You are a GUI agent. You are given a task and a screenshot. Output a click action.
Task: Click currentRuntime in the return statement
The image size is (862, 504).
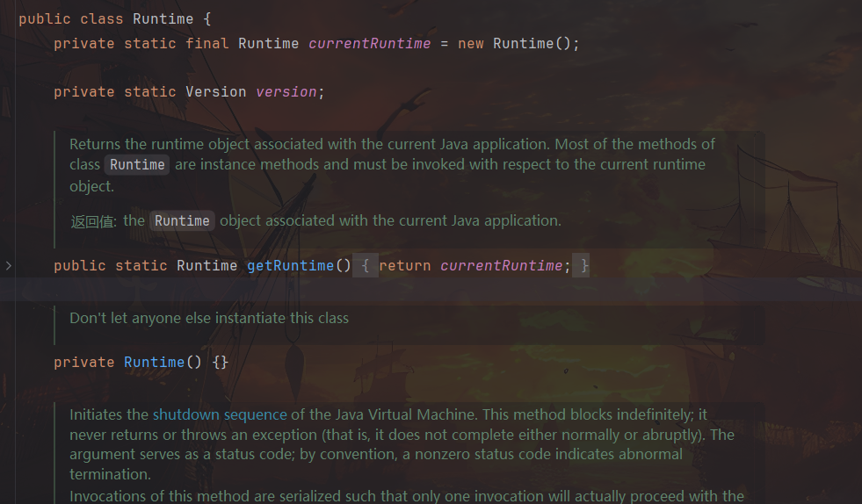coord(501,265)
